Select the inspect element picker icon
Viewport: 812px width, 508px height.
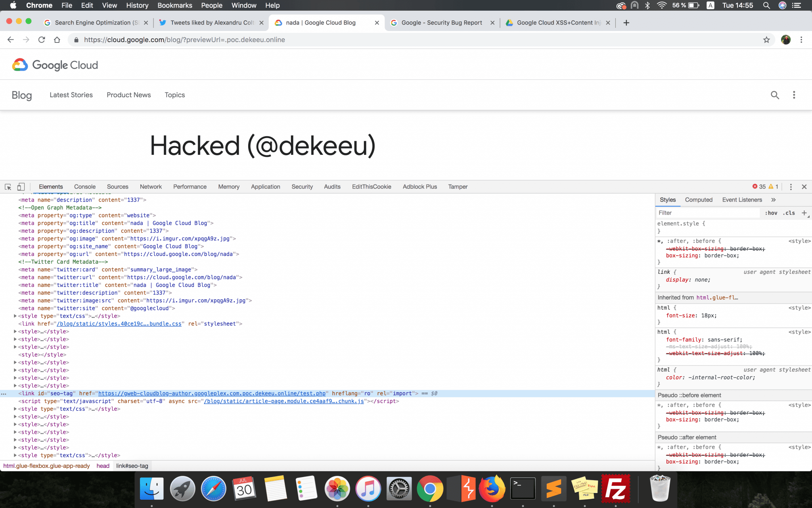(x=8, y=187)
